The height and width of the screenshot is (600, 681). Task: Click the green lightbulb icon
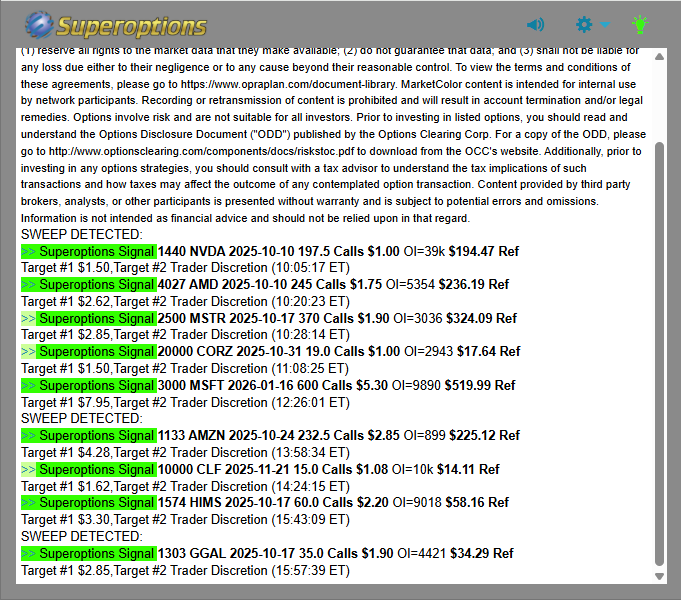pos(640,24)
